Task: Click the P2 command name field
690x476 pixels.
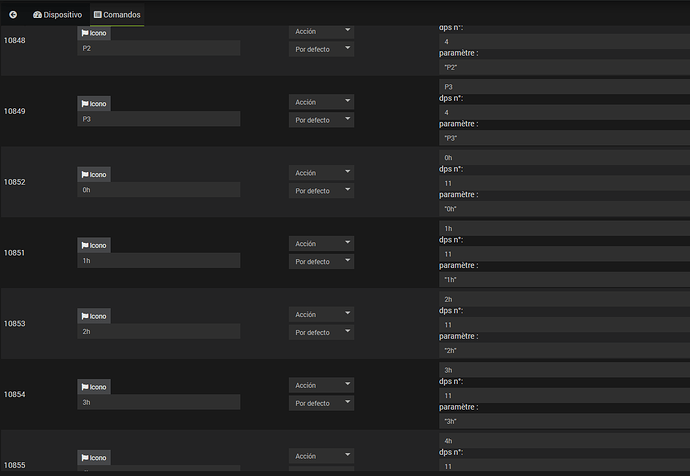Action: point(158,48)
